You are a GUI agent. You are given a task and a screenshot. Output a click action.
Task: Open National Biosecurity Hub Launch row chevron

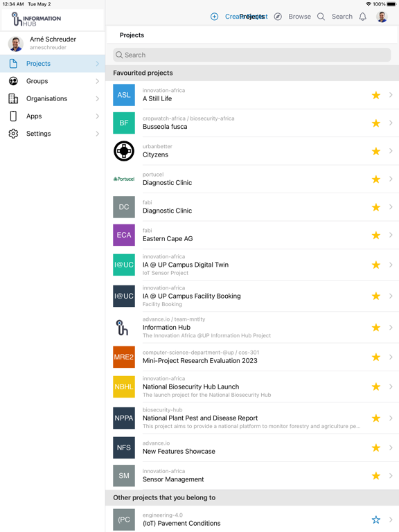(x=391, y=387)
